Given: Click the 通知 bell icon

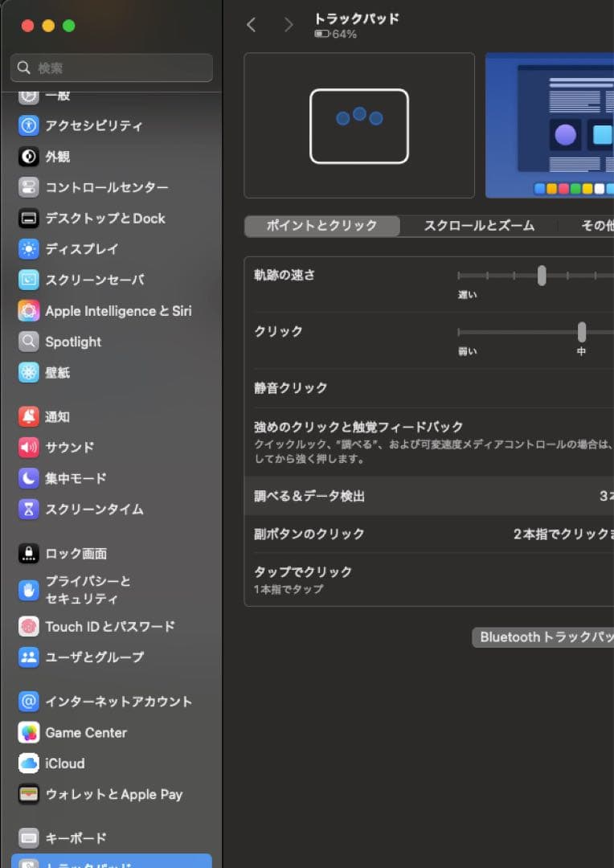Looking at the screenshot, I should click(x=28, y=416).
